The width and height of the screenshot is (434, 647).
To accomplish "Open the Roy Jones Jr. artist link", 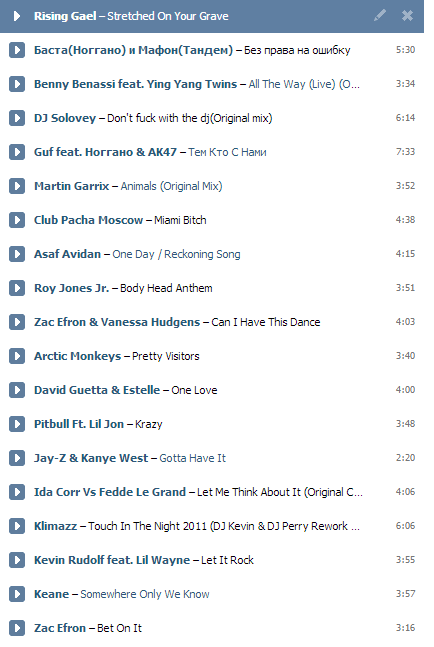I will (x=71, y=288).
